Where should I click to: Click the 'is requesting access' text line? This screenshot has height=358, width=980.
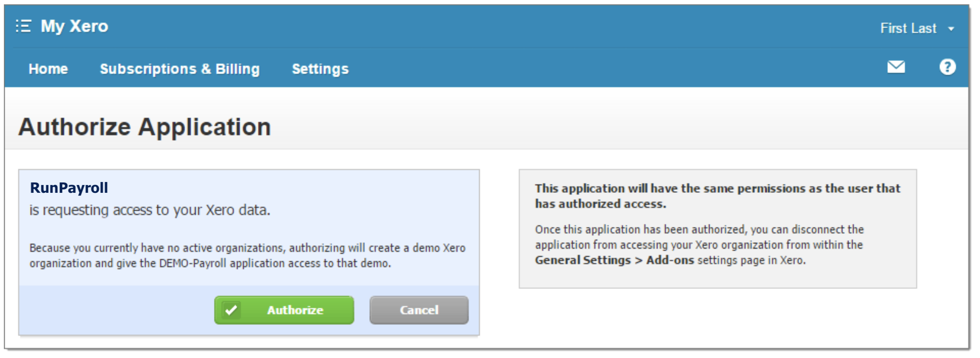coord(150,210)
